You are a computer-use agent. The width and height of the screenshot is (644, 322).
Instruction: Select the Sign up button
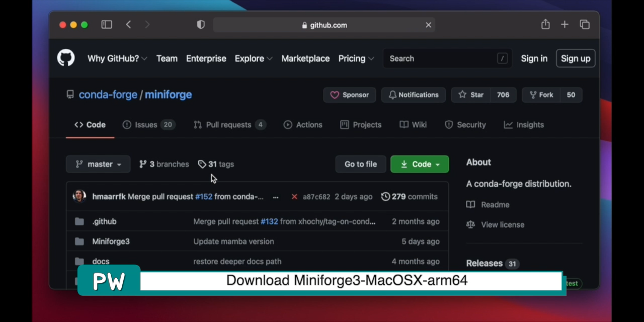coord(576,58)
